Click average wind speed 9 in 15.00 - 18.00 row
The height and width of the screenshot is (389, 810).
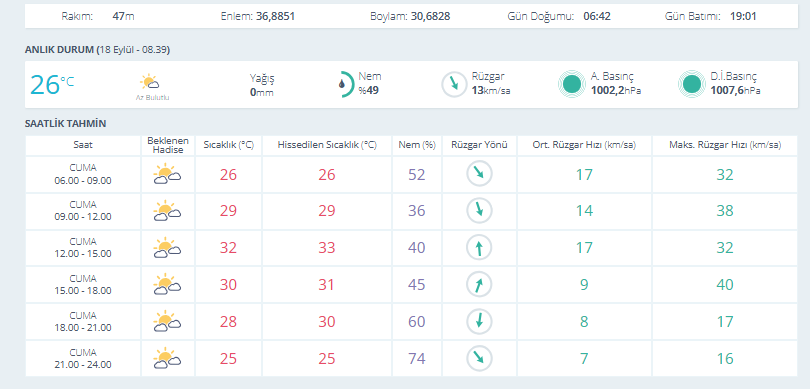(x=584, y=285)
